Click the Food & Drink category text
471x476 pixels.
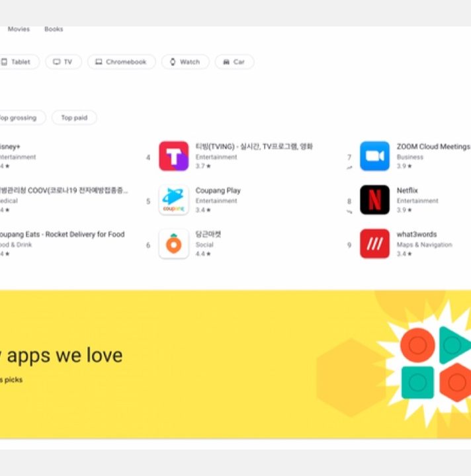tap(16, 245)
